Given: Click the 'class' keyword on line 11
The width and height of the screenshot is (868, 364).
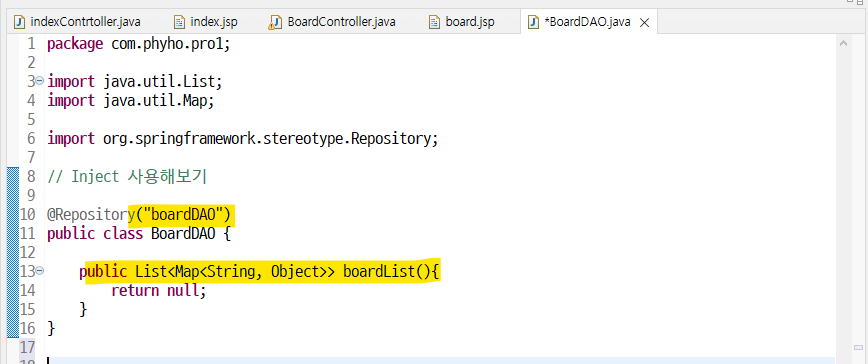Looking at the screenshot, I should [123, 233].
